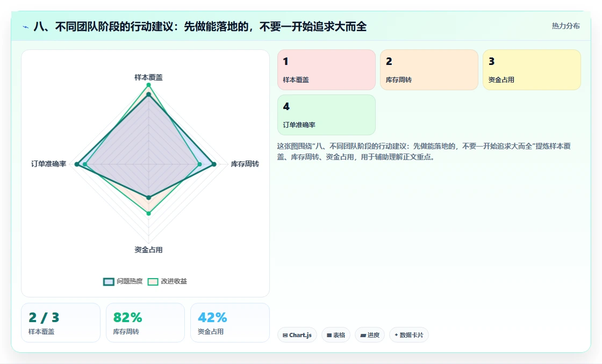Open card 1 样本覆盖
Viewport: 602px width, 364px height.
(x=326, y=70)
